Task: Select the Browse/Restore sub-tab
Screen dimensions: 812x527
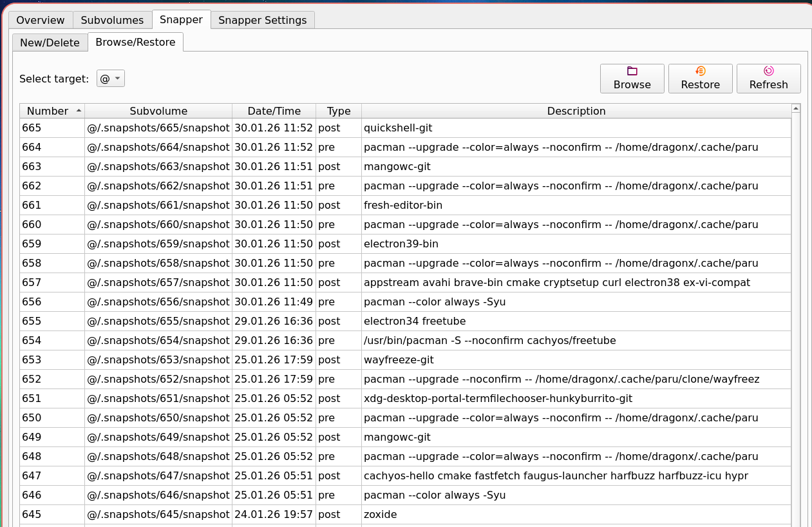Action: click(x=135, y=42)
